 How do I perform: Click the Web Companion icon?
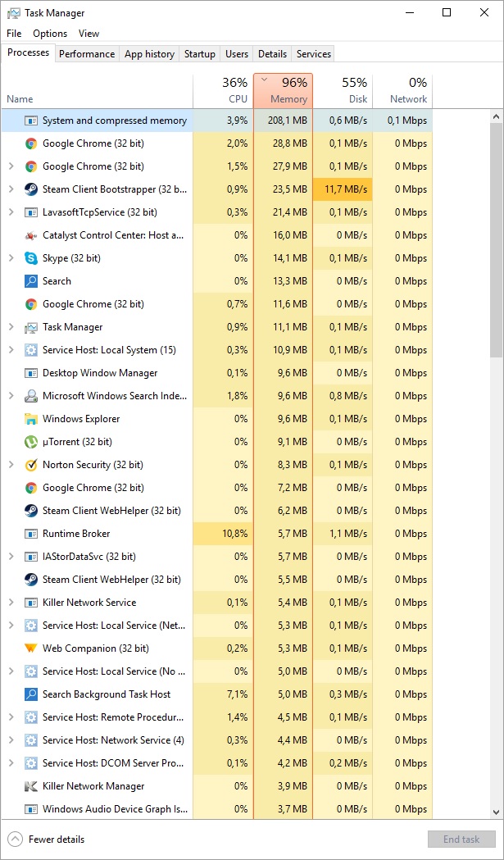(31, 648)
